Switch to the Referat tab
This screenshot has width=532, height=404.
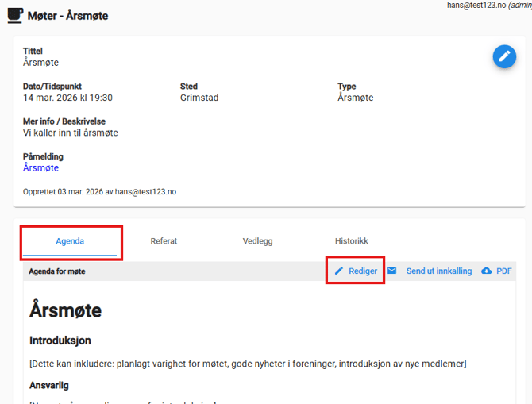click(164, 241)
